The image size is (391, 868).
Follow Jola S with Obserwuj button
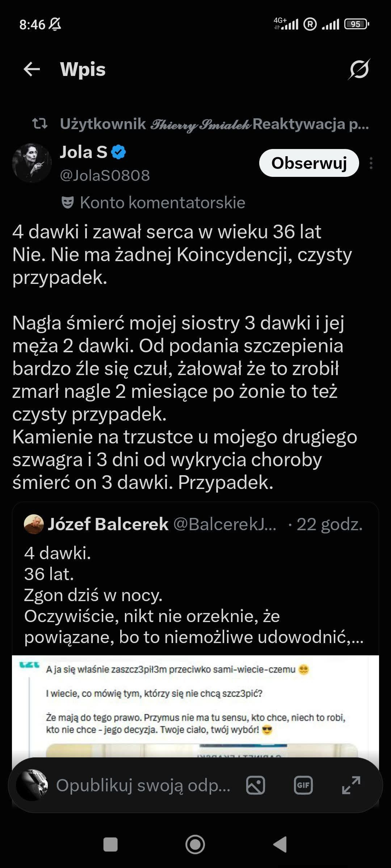(309, 163)
